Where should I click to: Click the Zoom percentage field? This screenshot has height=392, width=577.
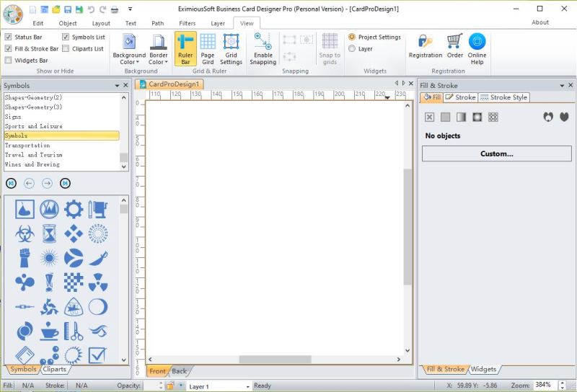pyautogui.click(x=546, y=386)
